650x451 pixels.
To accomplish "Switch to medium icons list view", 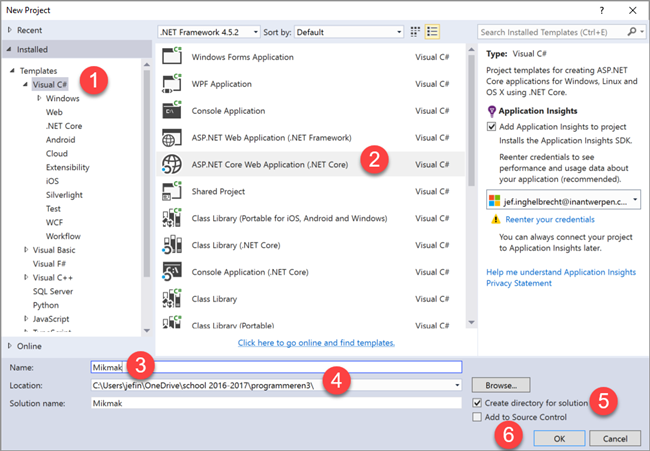I will click(x=432, y=32).
